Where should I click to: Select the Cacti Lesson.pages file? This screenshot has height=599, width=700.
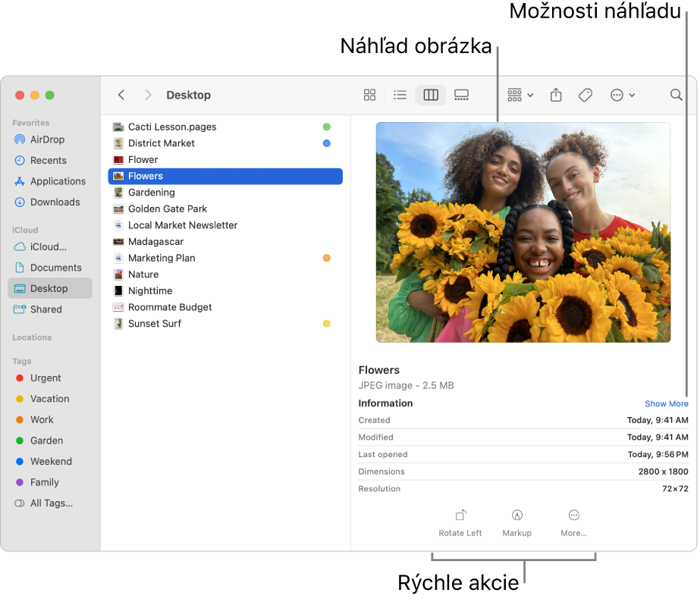click(225, 127)
